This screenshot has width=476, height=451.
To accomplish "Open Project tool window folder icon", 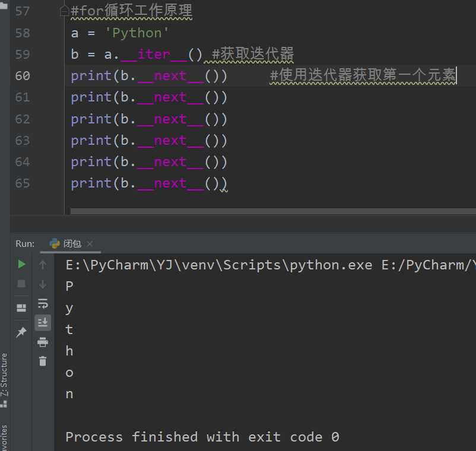I will click(x=4, y=5).
